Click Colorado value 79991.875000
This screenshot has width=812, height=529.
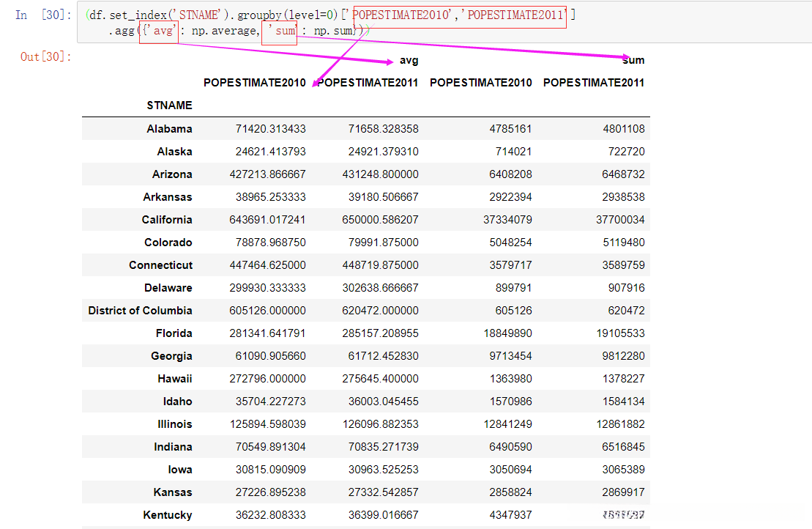[383, 243]
